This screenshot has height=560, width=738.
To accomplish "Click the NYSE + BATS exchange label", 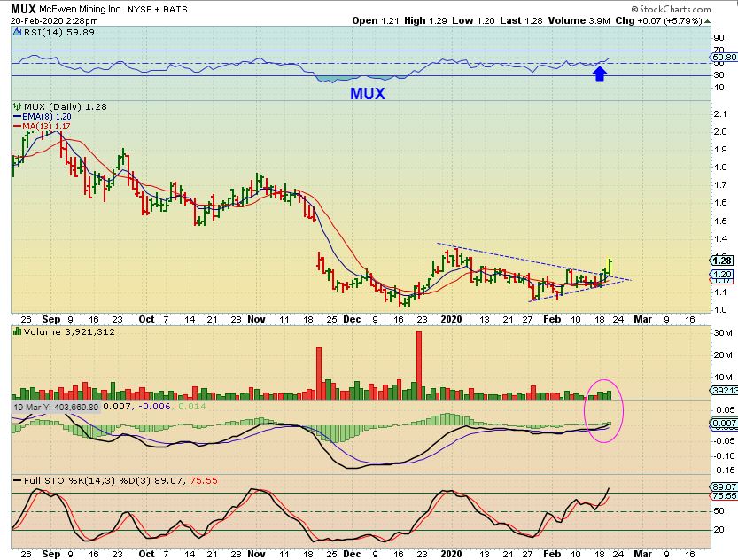I will tap(157, 9).
